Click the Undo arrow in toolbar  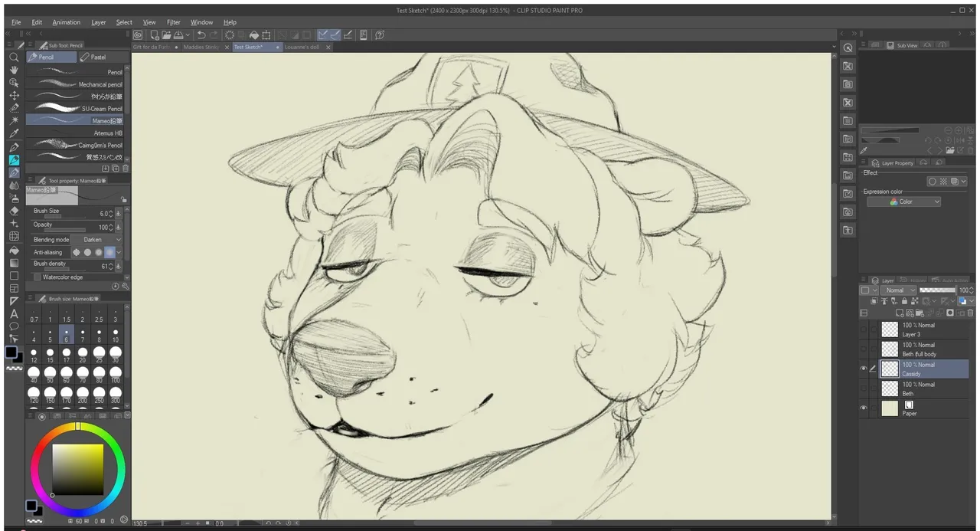point(201,35)
